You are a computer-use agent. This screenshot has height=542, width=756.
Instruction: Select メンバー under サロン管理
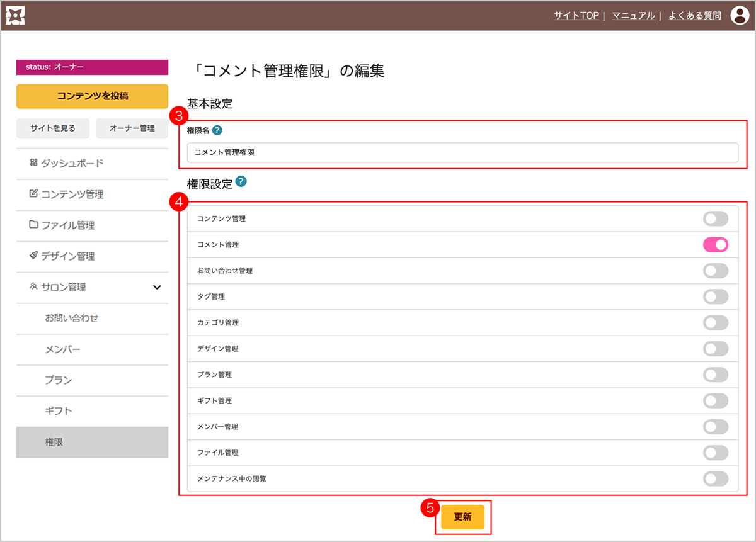(62, 349)
